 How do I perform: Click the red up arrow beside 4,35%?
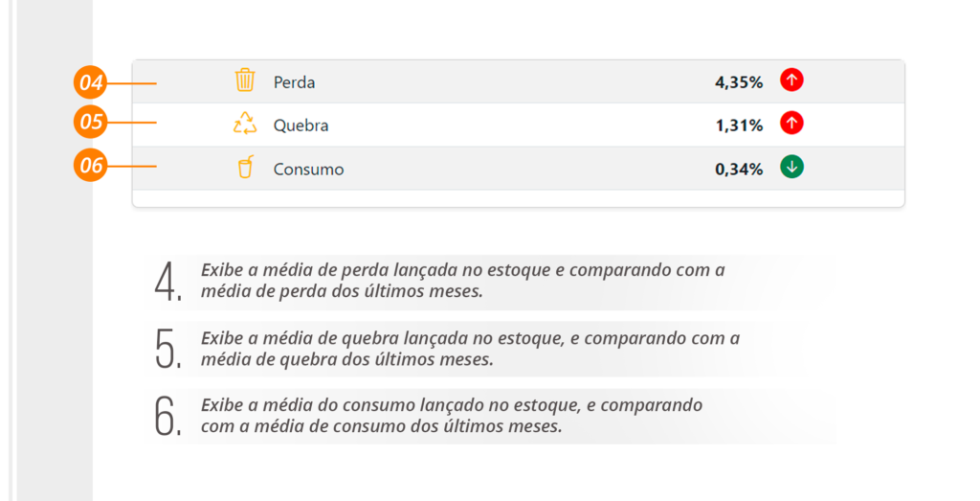[791, 80]
